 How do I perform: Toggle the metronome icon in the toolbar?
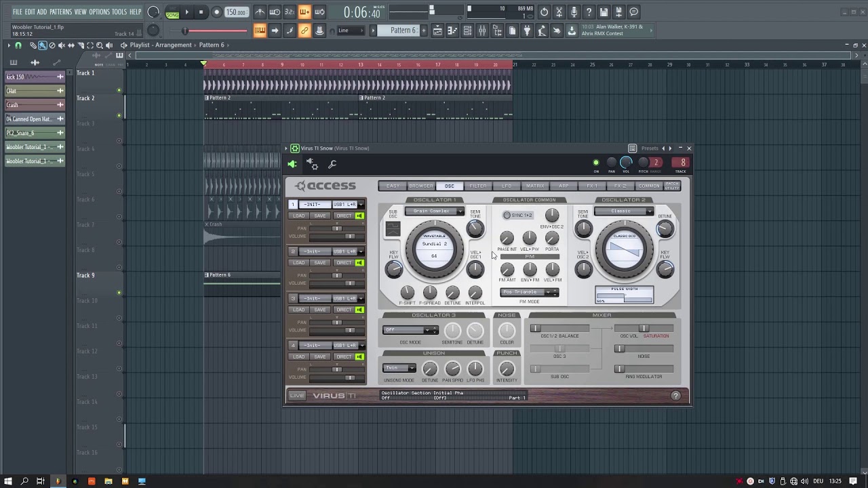[260, 12]
